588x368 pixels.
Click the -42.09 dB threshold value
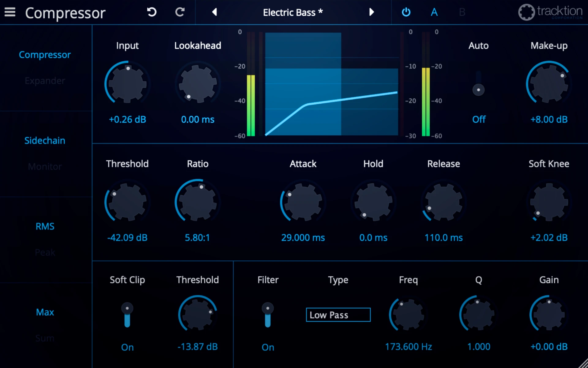[127, 238]
